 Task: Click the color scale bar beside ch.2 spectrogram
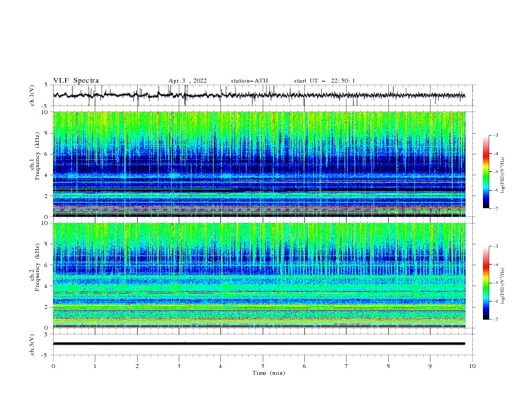pyautogui.click(x=486, y=283)
